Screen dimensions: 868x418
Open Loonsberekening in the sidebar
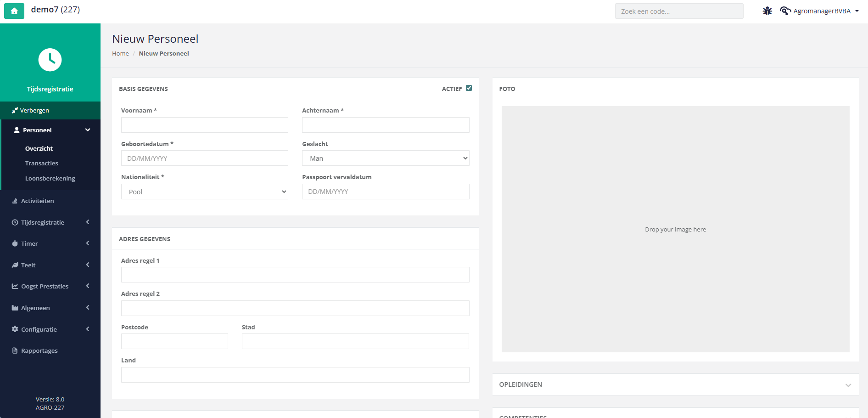(x=50, y=178)
